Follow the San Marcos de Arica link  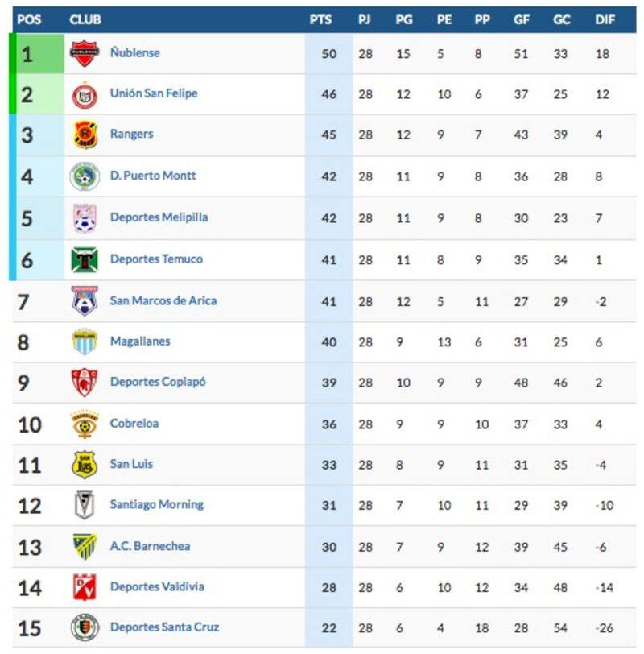click(163, 300)
